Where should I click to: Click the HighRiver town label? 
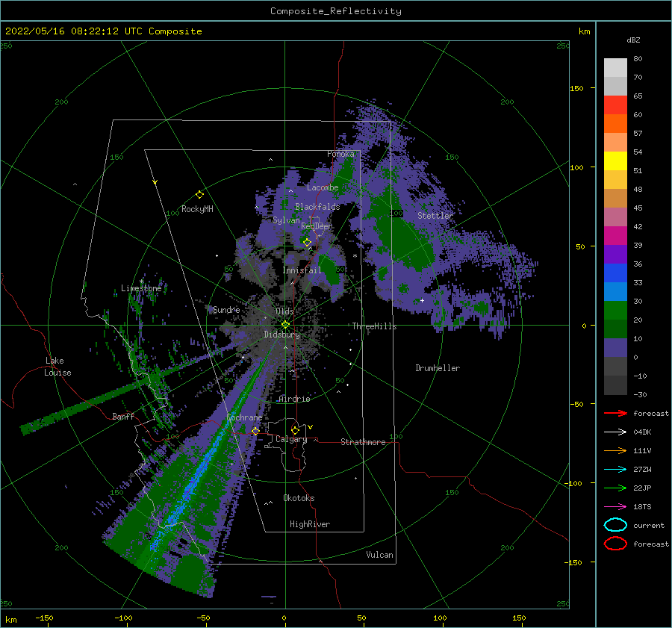(x=310, y=524)
